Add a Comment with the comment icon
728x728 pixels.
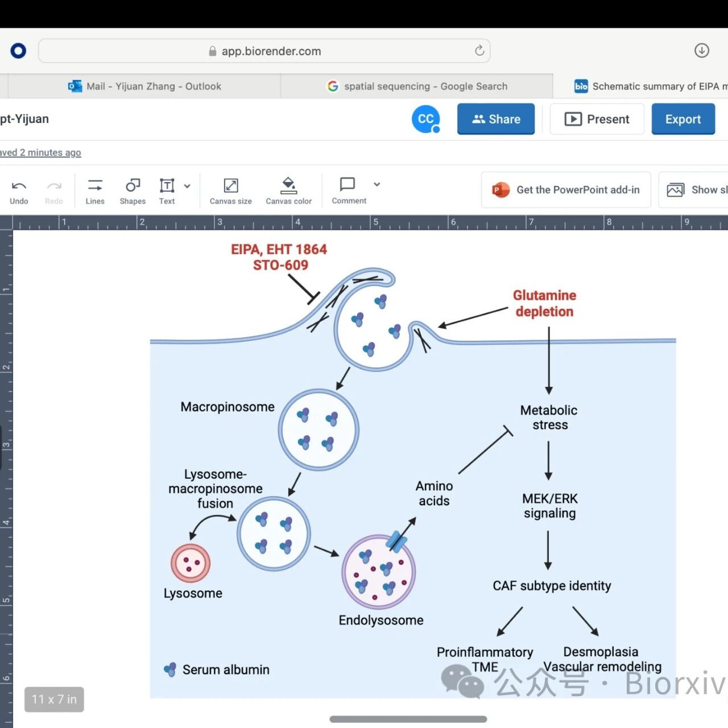pyautogui.click(x=347, y=184)
